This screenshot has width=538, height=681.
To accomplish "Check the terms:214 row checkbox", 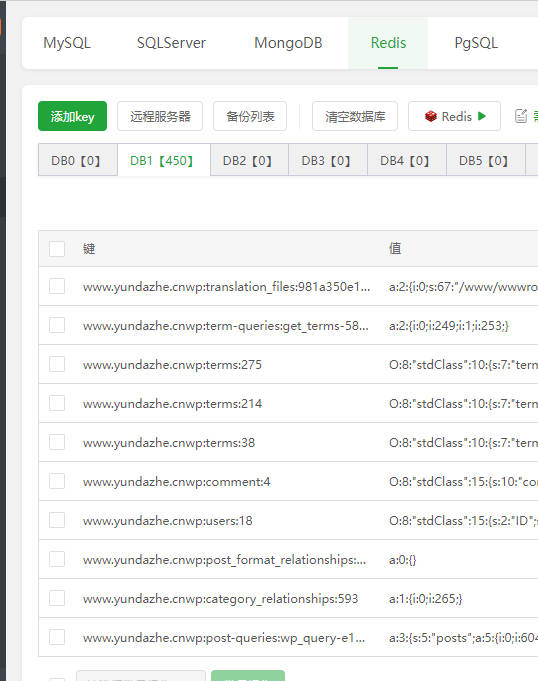I will click(x=57, y=403).
